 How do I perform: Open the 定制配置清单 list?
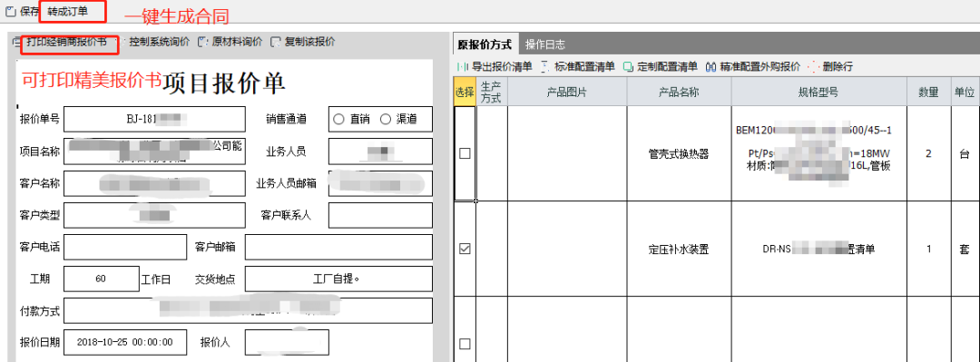(668, 66)
